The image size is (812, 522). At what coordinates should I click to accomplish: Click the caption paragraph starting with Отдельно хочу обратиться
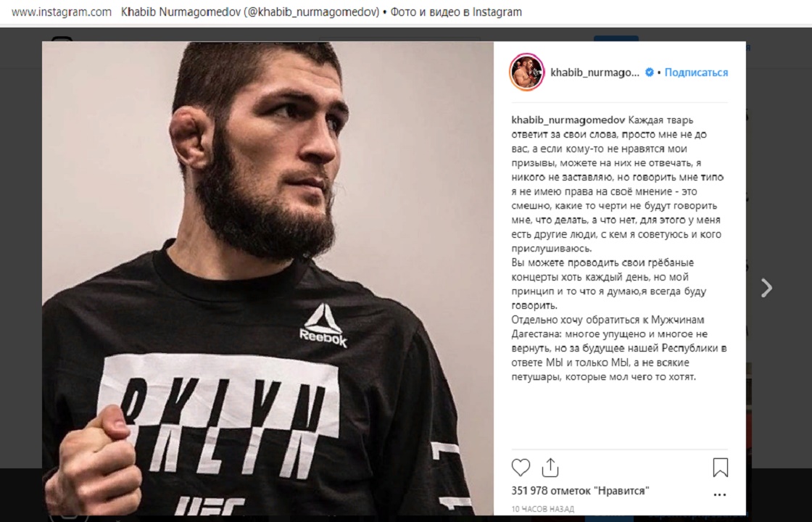click(x=619, y=348)
